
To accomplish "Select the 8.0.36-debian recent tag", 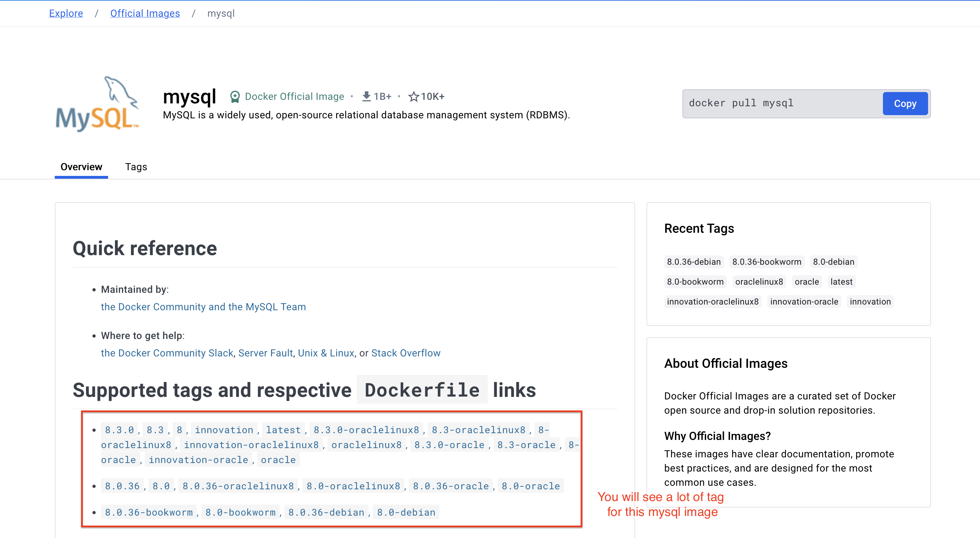I will click(693, 262).
